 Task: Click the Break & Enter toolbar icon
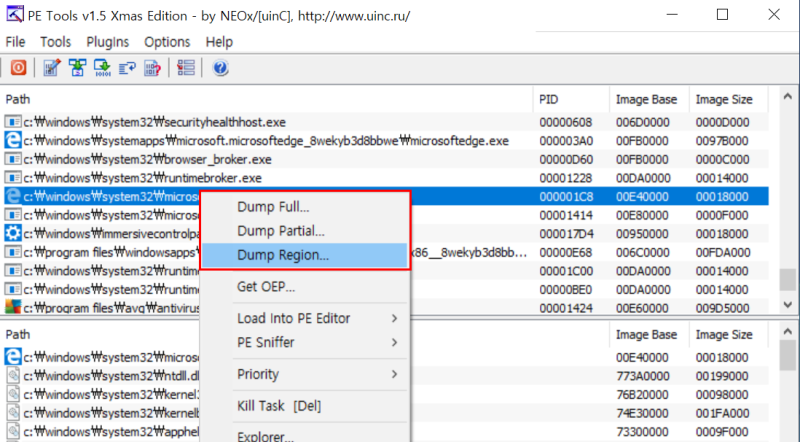77,68
